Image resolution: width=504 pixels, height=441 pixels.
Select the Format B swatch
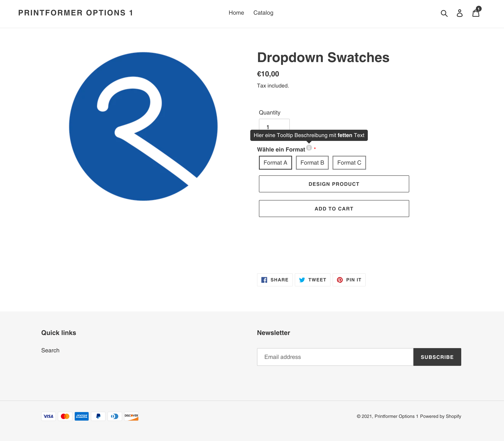click(312, 163)
